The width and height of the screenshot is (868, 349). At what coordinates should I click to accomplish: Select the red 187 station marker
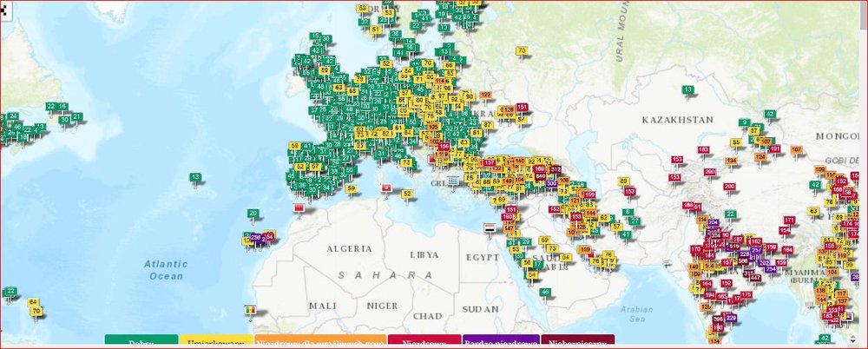(x=738, y=239)
